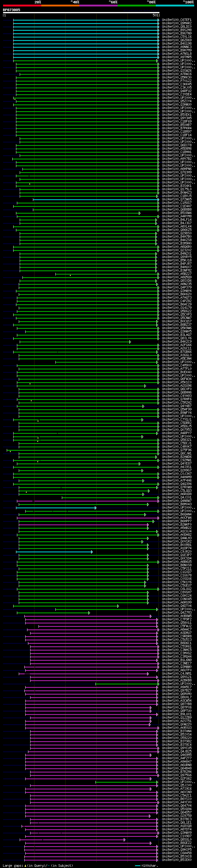Select the UniRef100_B8M043 label

(177, 504)
